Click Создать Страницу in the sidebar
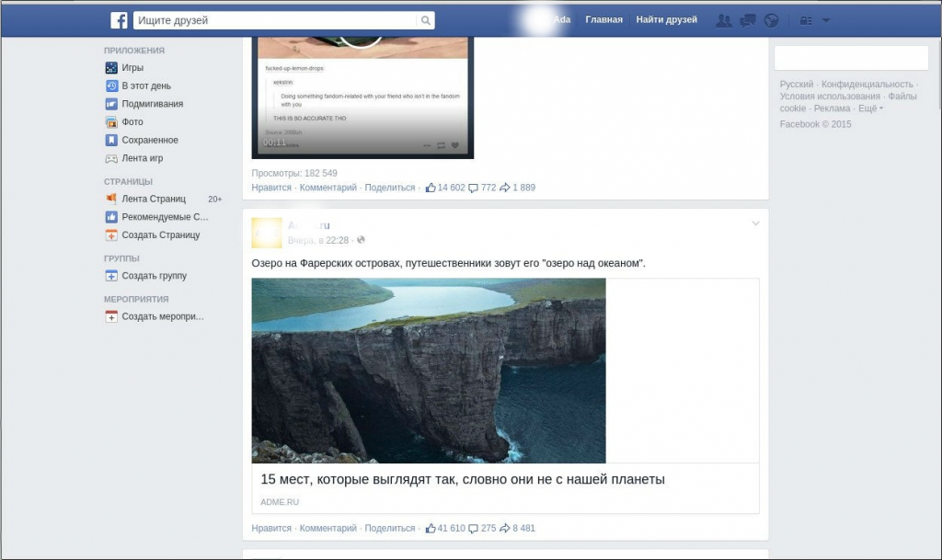 click(160, 234)
